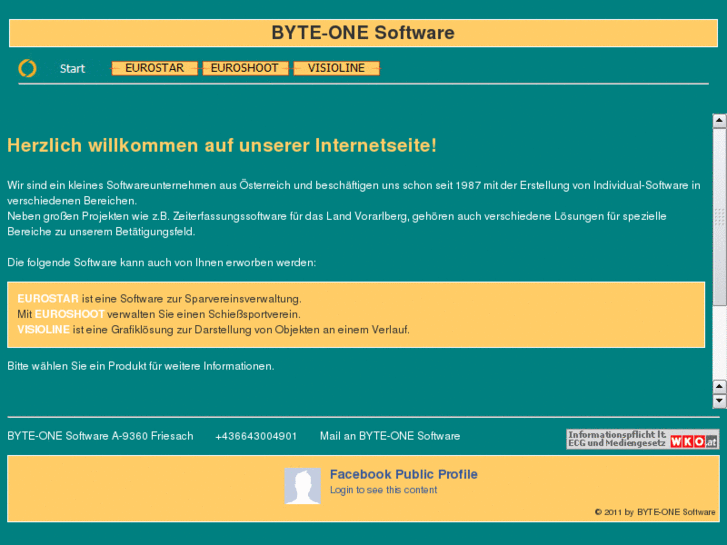Open the Facebook Public Profile link
The width and height of the screenshot is (727, 545).
403,474
